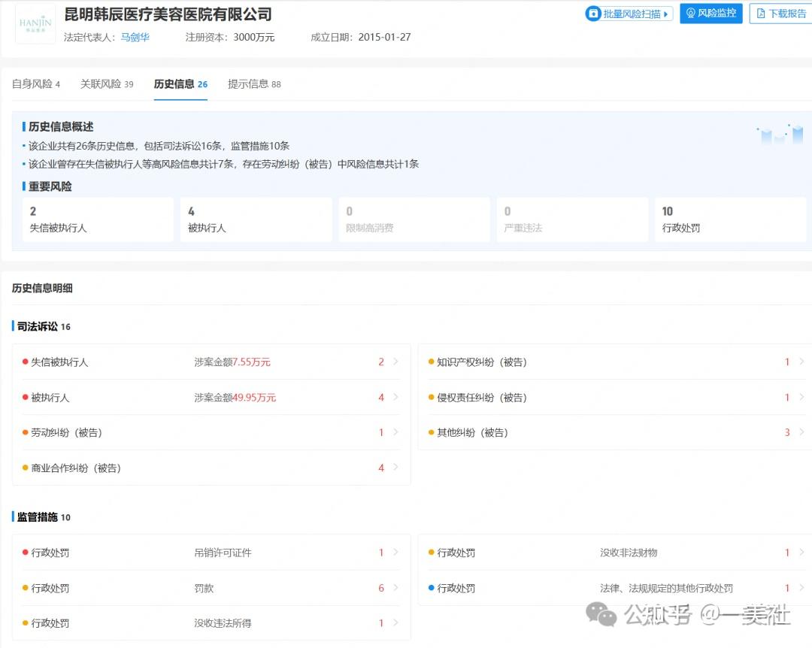Click the document icon in 下载报告
Image resolution: width=812 pixels, height=648 pixels.
(761, 14)
